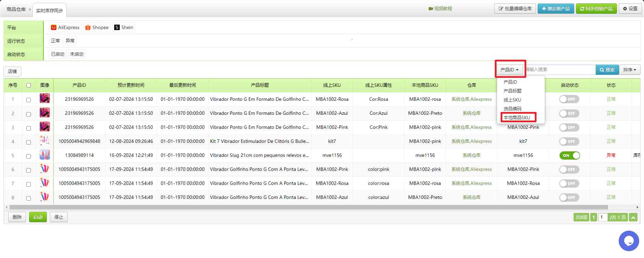Click the search keyword input field
The image size is (644, 258).
pyautogui.click(x=560, y=70)
